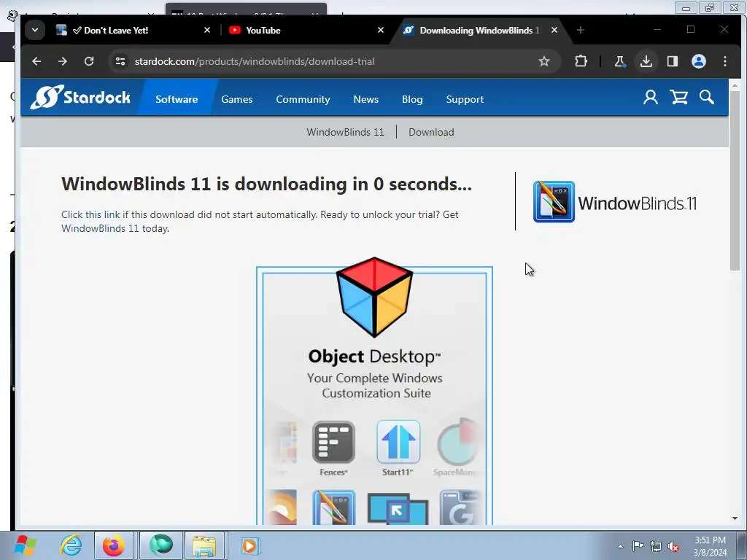Image resolution: width=747 pixels, height=560 pixels.
Task: Click the scroll down arrow on page
Action: (735, 518)
